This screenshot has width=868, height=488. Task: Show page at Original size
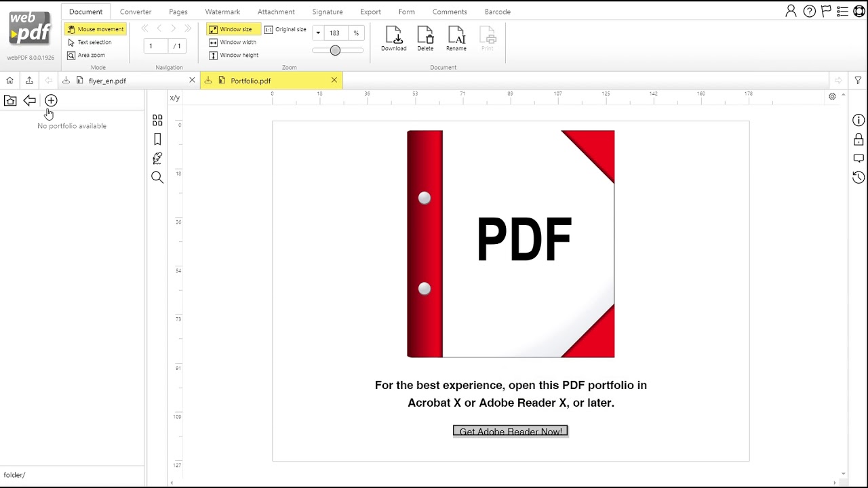pos(285,29)
